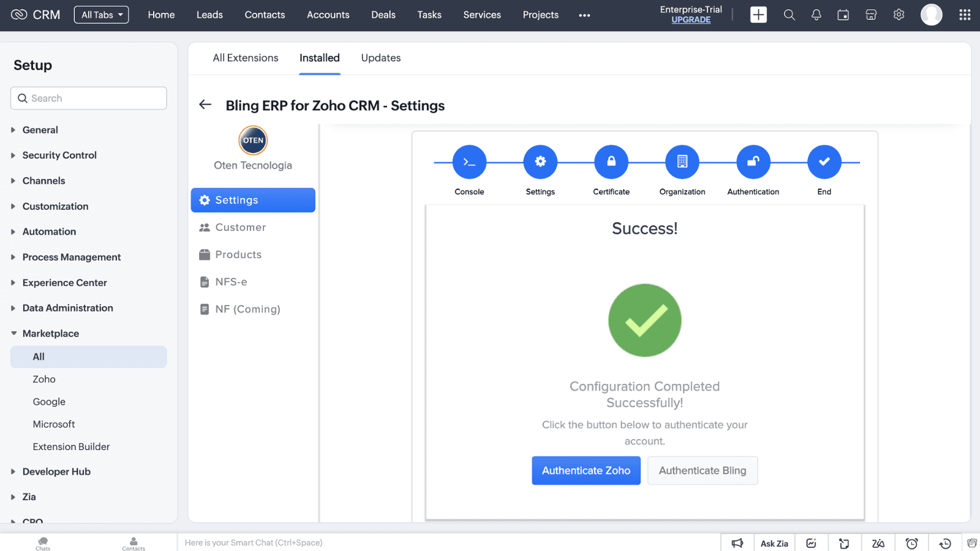Open the apps grid launcher icon
980x551 pixels.
tap(964, 15)
